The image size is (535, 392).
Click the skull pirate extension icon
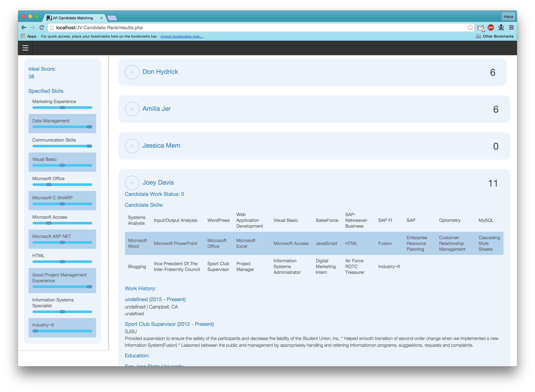tap(501, 27)
